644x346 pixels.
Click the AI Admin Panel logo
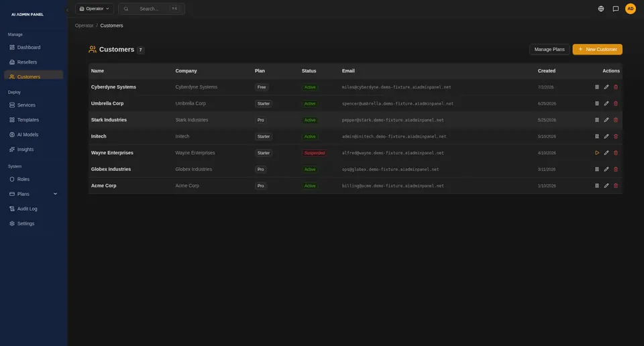(27, 14)
